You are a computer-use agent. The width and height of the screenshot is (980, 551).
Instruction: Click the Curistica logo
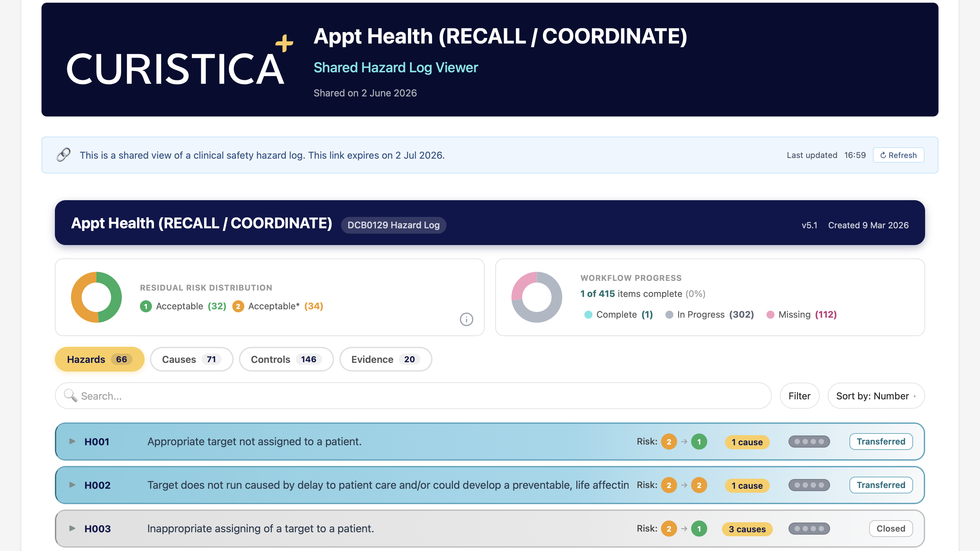pos(179,60)
